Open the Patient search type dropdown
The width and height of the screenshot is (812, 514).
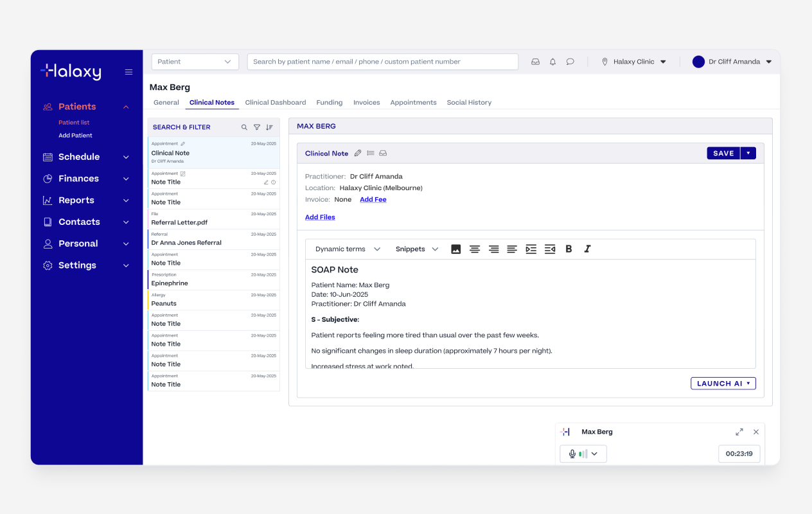(x=195, y=62)
